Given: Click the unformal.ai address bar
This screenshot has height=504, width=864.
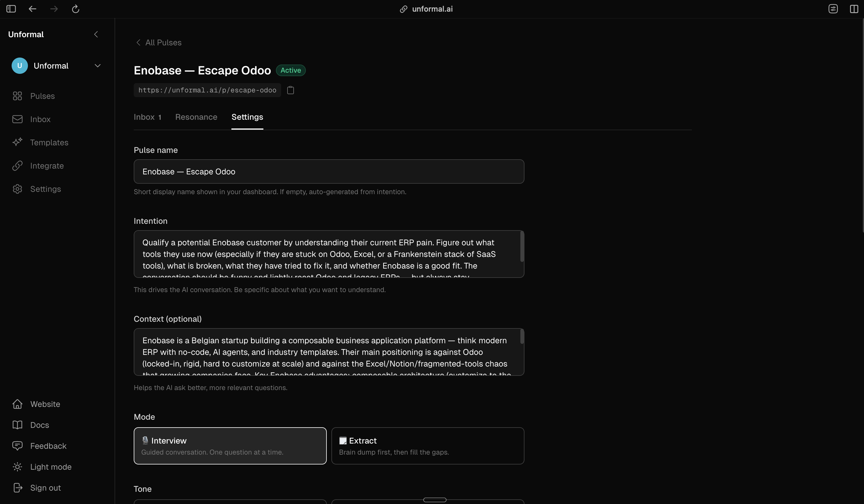Looking at the screenshot, I should click(x=432, y=9).
